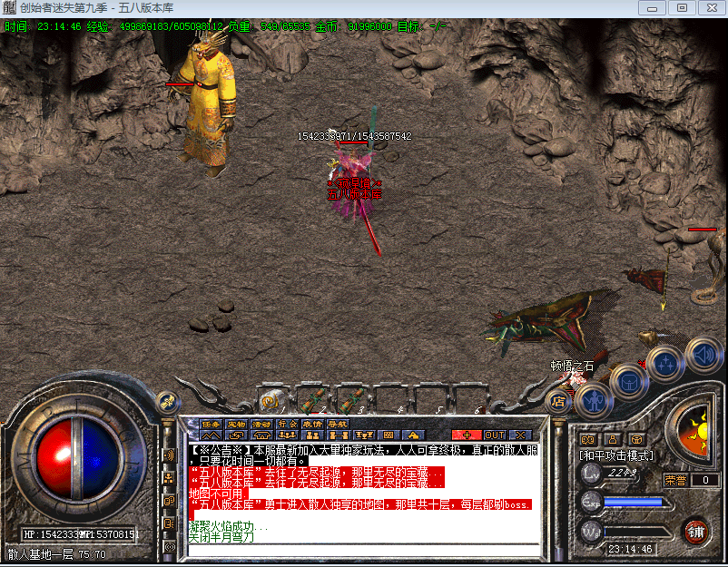Image resolution: width=728 pixels, height=567 pixels.
Task: Click the yellow-robed dragon NPC
Action: (x=207, y=104)
